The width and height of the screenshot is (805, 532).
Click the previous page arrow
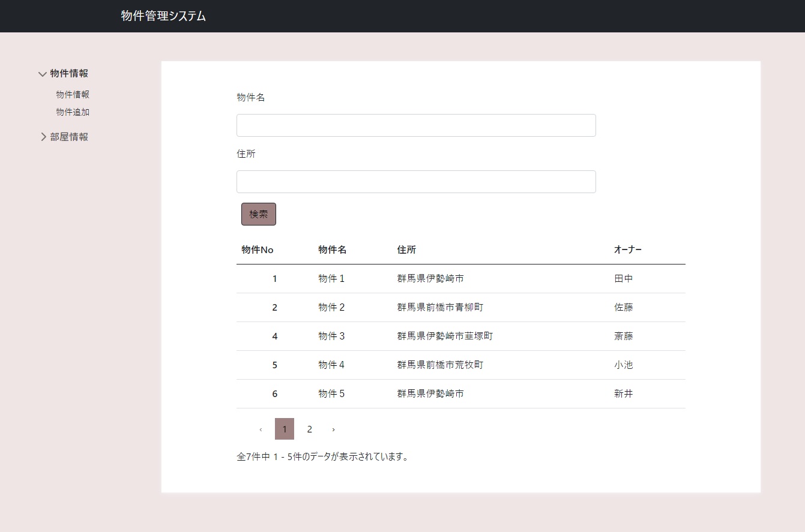tap(261, 429)
